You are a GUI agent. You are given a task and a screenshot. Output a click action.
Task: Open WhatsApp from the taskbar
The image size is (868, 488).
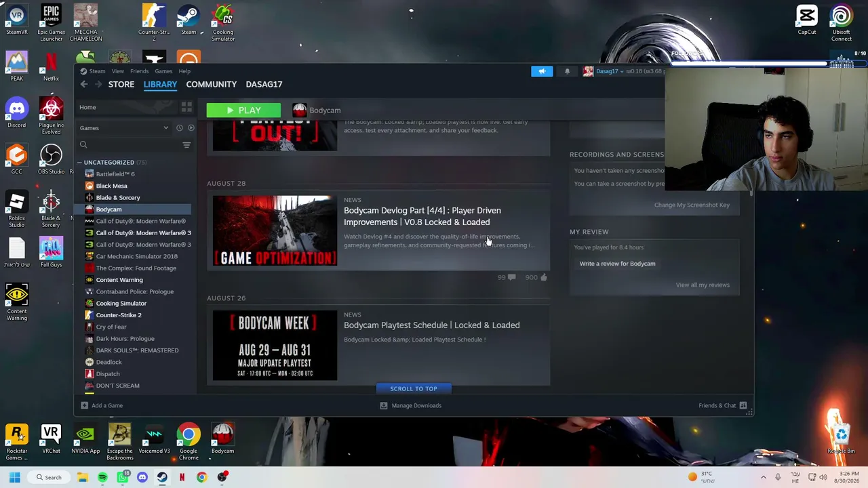pyautogui.click(x=122, y=477)
